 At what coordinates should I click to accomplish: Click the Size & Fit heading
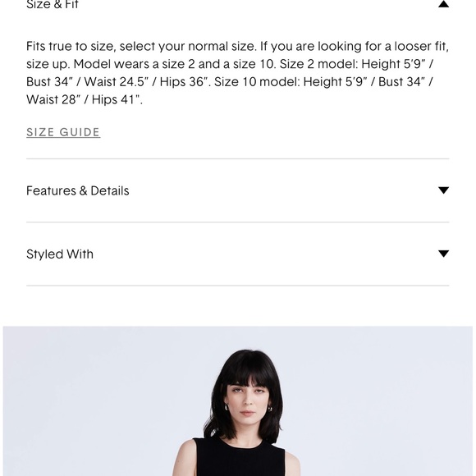pyautogui.click(x=53, y=4)
